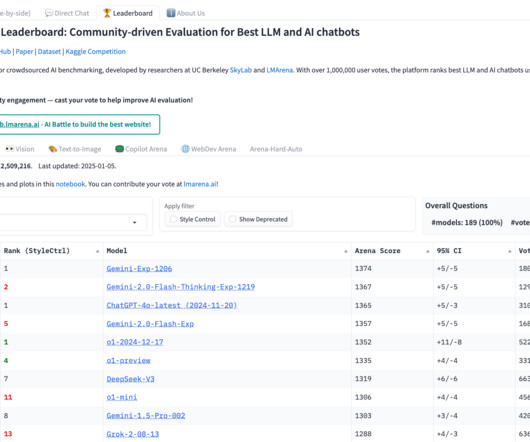Switch to the Text-to-Image sub-tab
The width and height of the screenshot is (530, 442).
click(75, 149)
